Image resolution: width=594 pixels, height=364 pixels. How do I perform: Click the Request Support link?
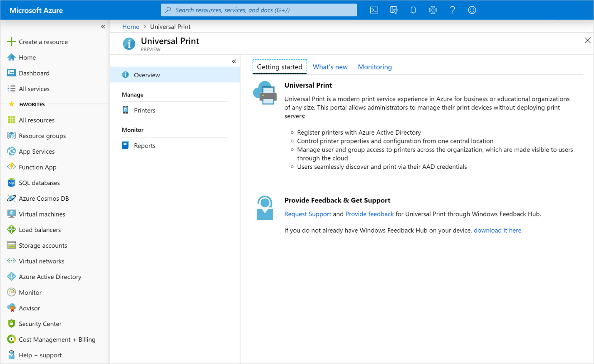coord(308,214)
